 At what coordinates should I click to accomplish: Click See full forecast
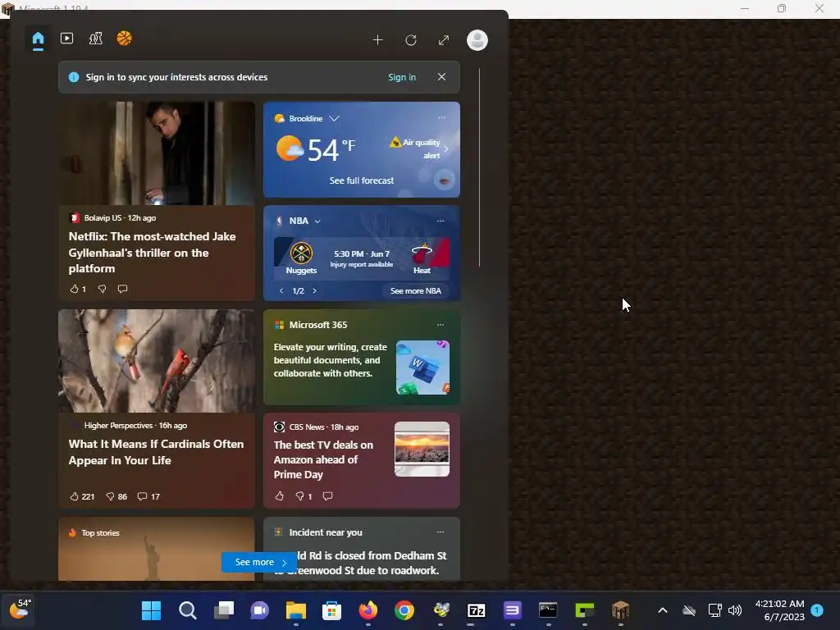362,180
